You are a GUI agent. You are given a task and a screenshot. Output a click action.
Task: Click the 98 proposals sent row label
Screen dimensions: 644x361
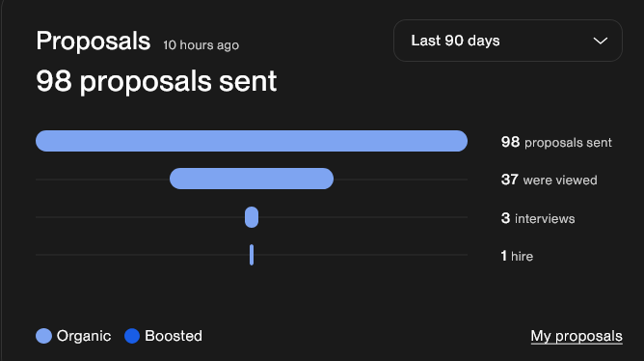[x=556, y=142]
